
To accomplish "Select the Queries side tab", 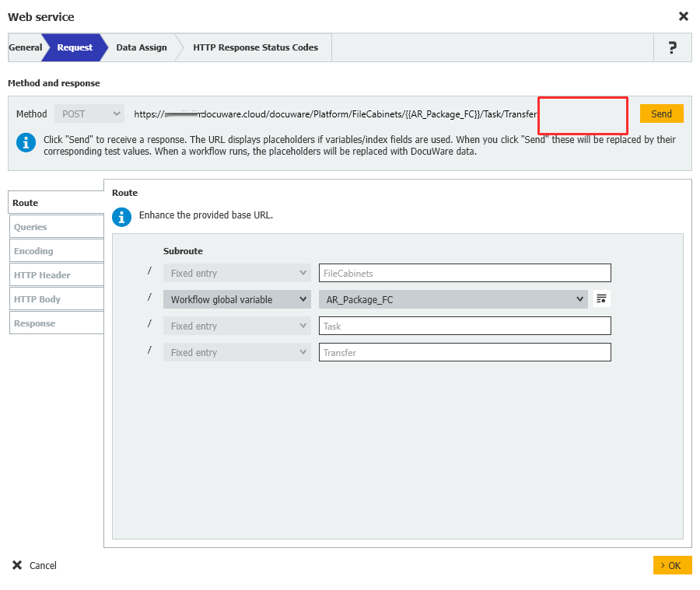I will point(57,227).
